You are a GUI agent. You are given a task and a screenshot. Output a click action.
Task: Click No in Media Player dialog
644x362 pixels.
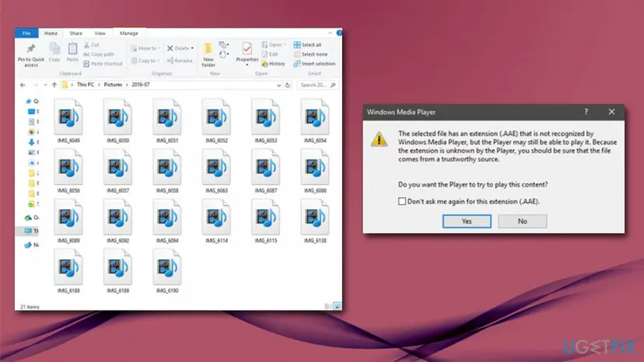pos(523,221)
